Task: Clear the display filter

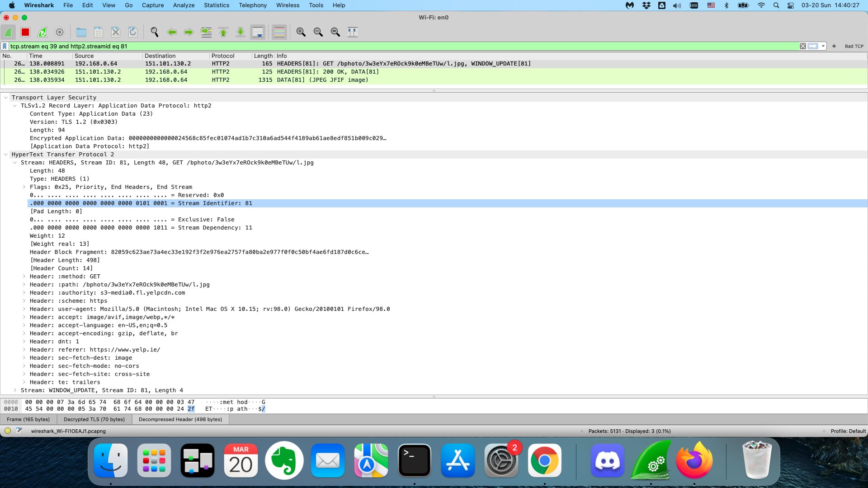Action: pyautogui.click(x=803, y=46)
